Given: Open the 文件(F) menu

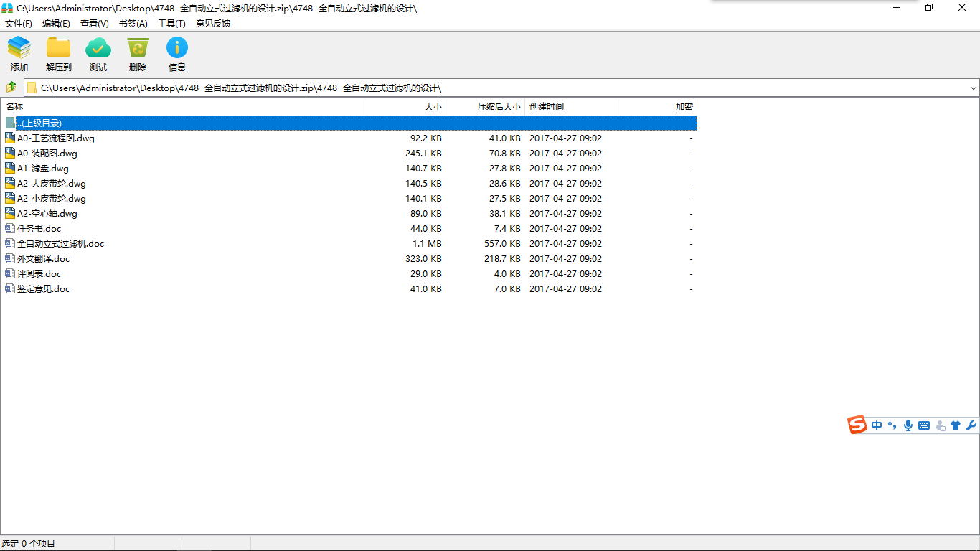Looking at the screenshot, I should [x=19, y=24].
